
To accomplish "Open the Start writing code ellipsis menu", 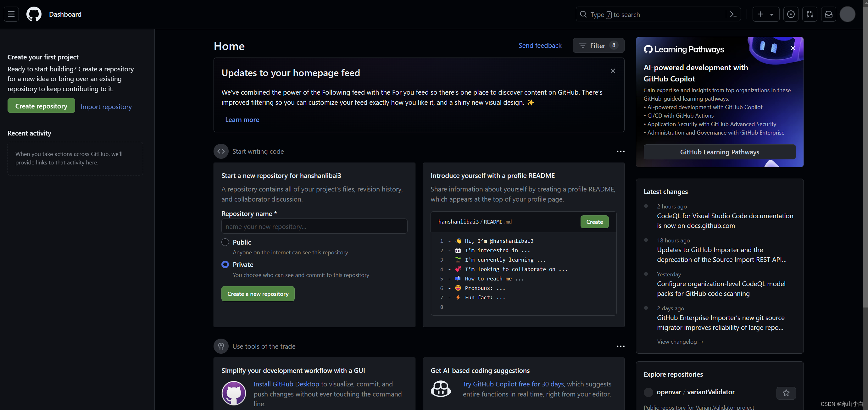I will coord(620,151).
